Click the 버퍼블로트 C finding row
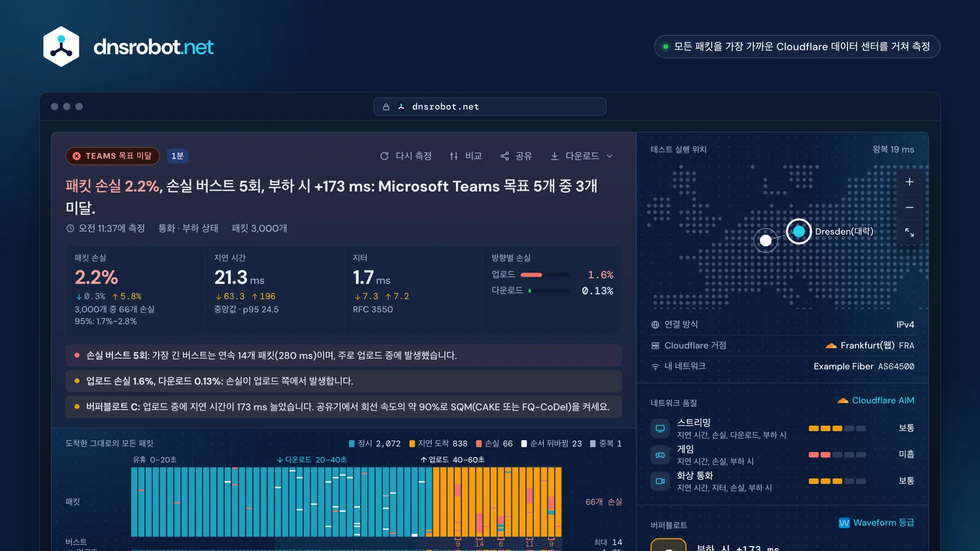This screenshot has height=551, width=980. point(344,407)
